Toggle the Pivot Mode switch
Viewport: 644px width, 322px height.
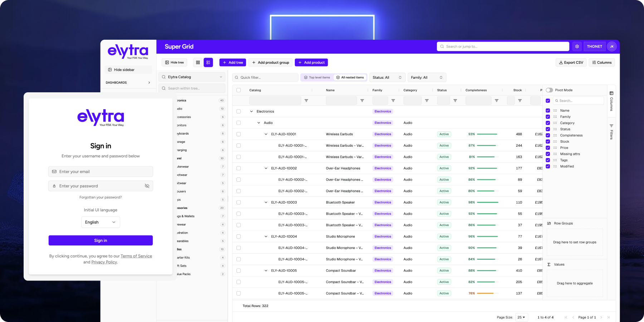tap(549, 90)
